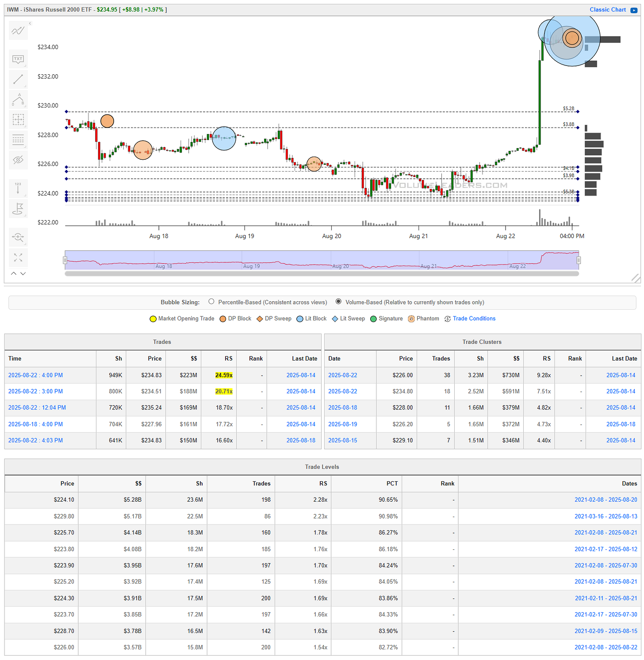Open trade 2025-08-18 : 4:00 PM
Screen dimensions: 644x660
(x=35, y=424)
